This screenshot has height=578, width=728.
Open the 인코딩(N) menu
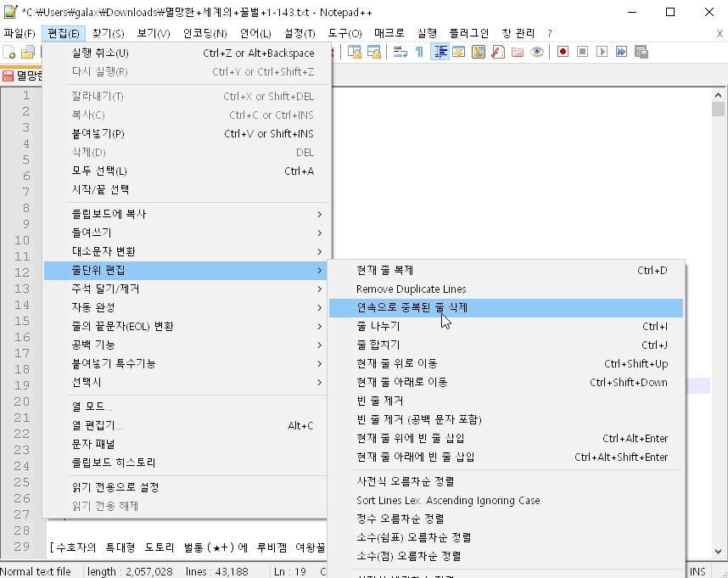click(x=204, y=33)
